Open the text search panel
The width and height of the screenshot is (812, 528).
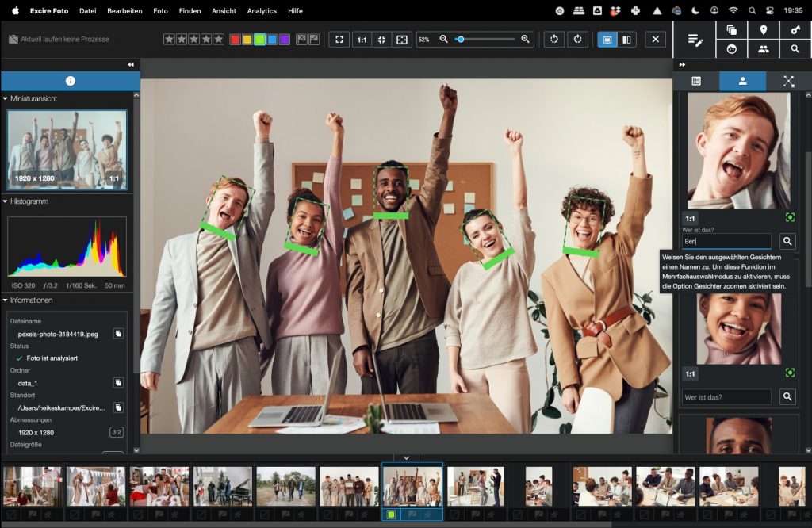pyautogui.click(x=795, y=49)
